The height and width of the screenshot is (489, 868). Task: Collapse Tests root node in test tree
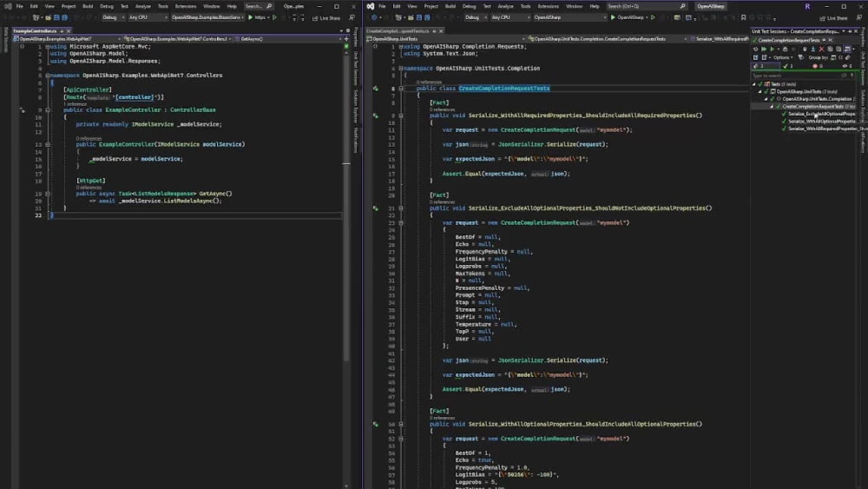753,84
